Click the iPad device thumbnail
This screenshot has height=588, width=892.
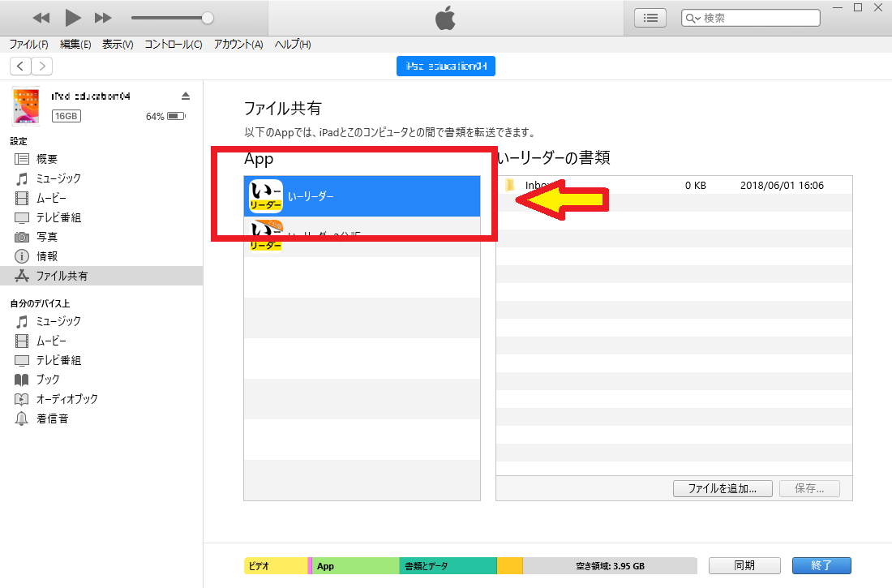[x=26, y=106]
